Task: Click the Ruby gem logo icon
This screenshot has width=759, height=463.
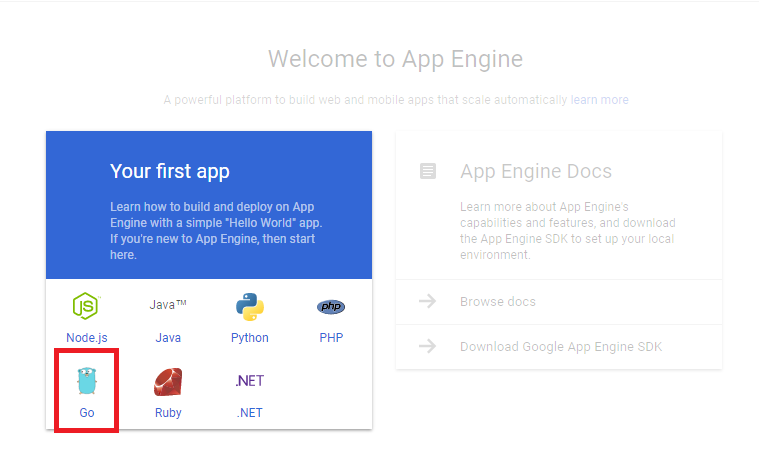Action: (x=168, y=382)
